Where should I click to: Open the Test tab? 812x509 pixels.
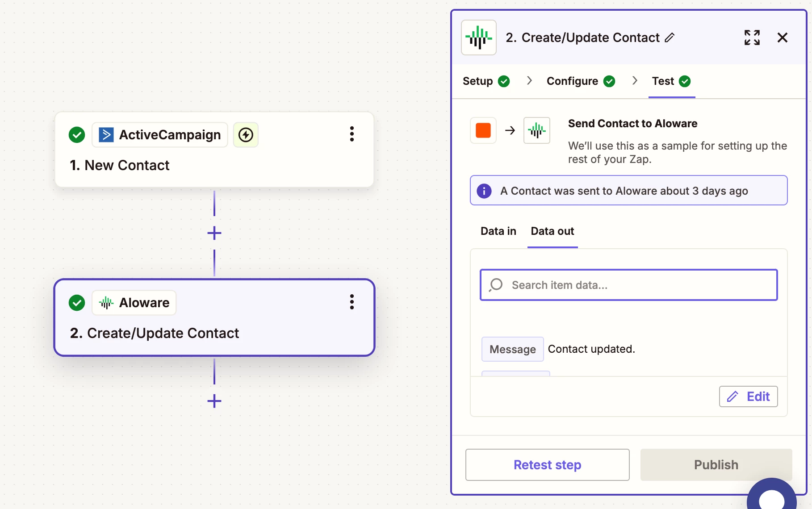coord(671,81)
